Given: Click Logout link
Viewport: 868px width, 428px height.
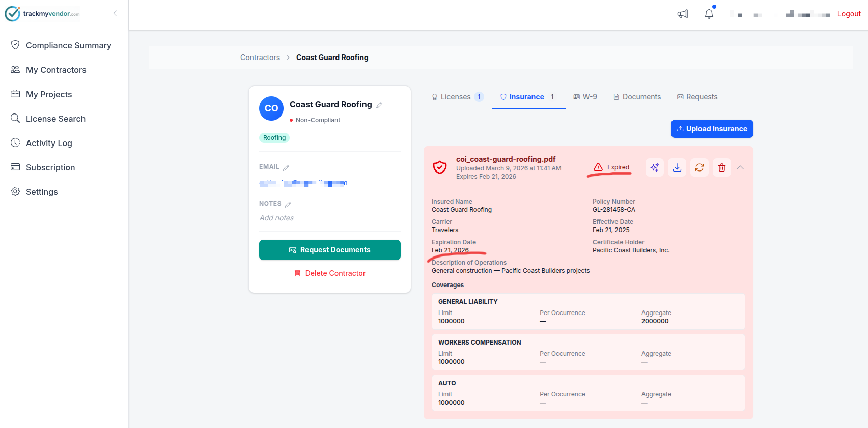Looking at the screenshot, I should (849, 14).
